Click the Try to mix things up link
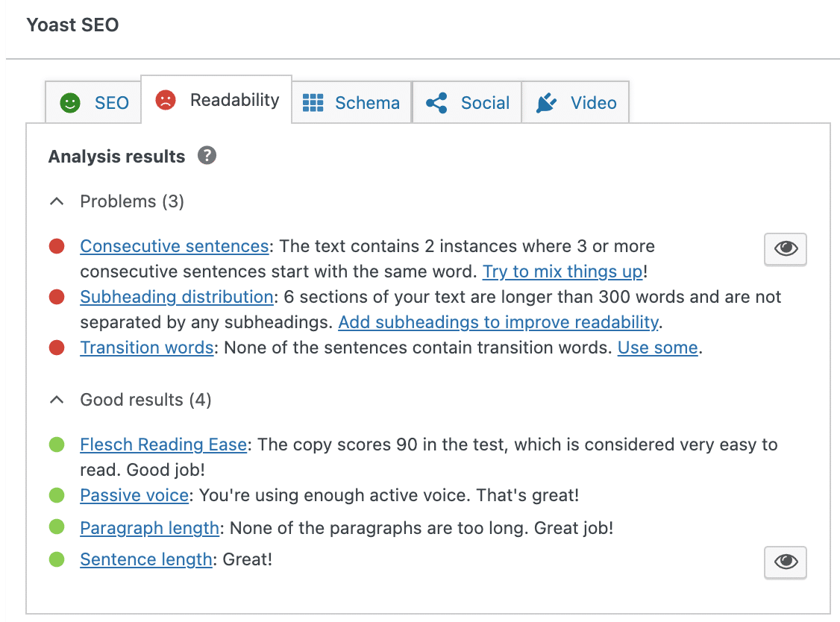The height and width of the screenshot is (622, 840). [x=562, y=271]
